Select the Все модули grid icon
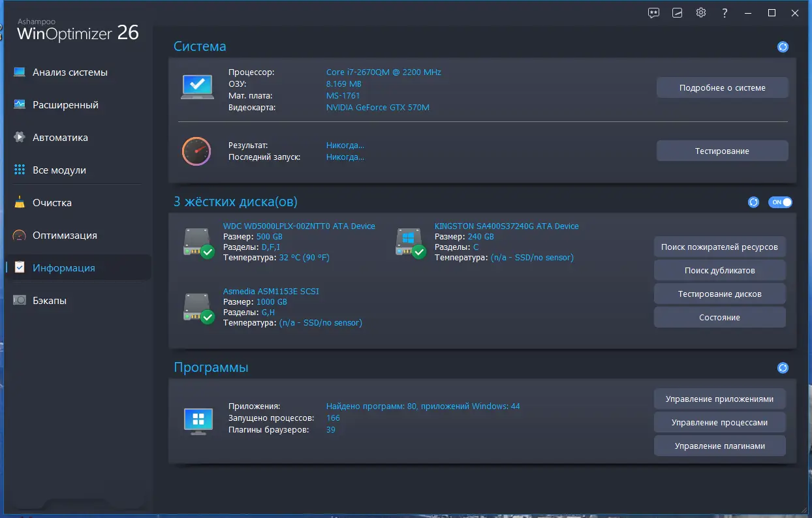Viewport: 812px width, 518px height. [19, 170]
